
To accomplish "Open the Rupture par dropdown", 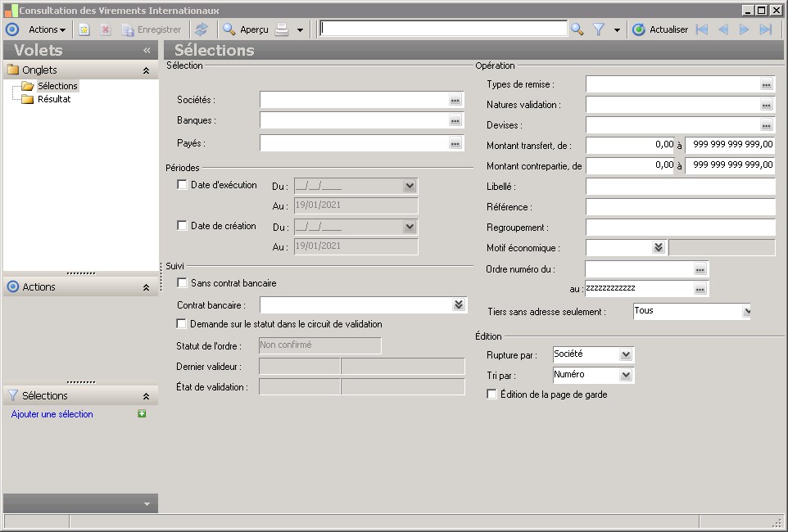I will coord(626,355).
